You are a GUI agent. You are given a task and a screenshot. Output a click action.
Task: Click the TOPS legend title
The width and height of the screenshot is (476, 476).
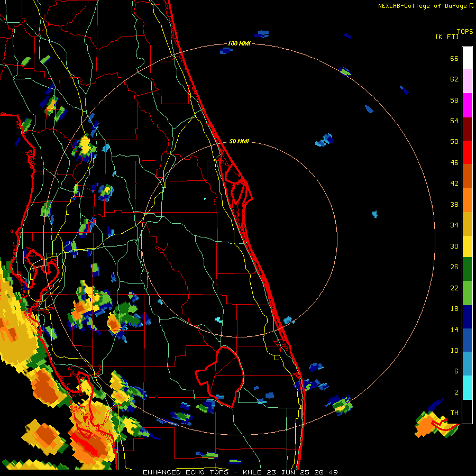[465, 32]
